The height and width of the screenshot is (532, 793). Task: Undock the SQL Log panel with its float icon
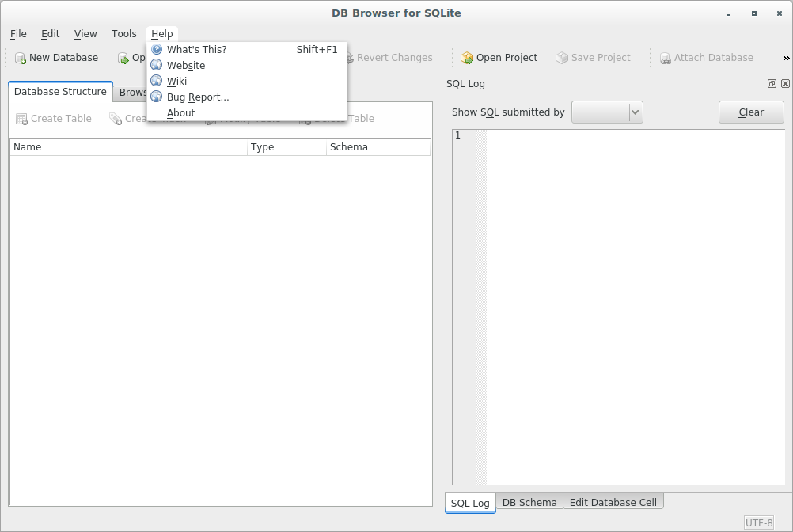tap(772, 83)
